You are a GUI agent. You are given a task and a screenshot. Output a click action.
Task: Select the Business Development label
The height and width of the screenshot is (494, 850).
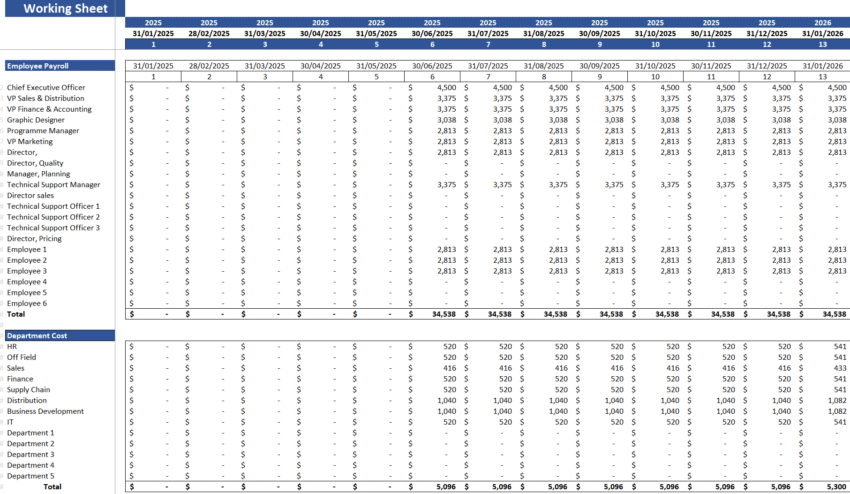point(46,412)
